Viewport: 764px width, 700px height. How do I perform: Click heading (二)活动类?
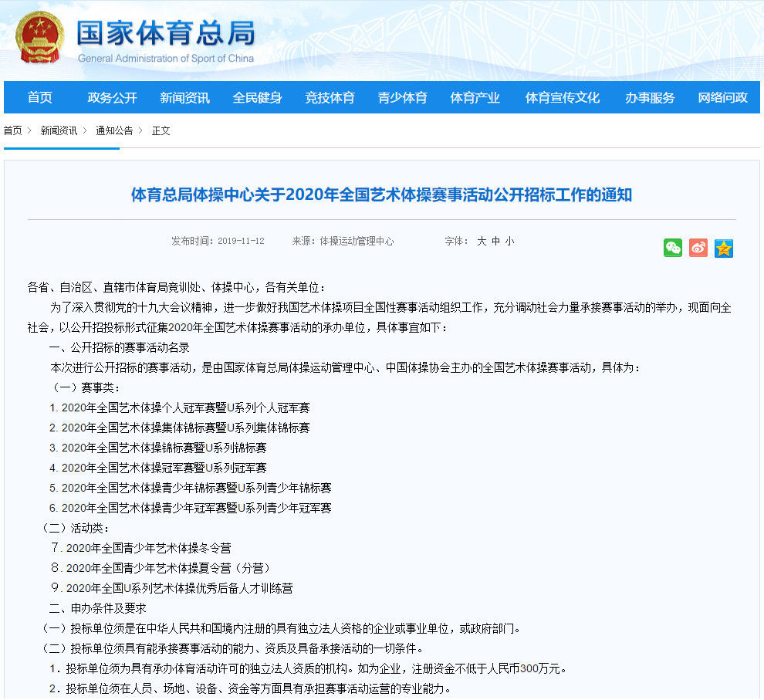76,528
